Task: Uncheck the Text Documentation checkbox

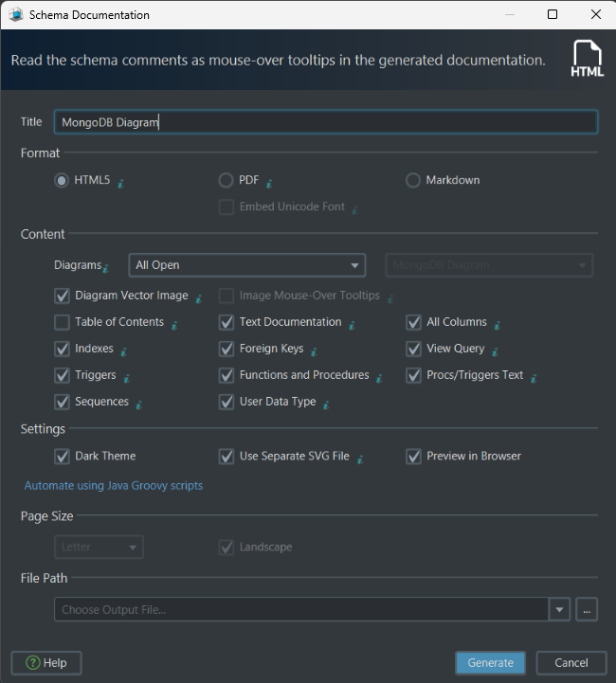Action: (226, 322)
